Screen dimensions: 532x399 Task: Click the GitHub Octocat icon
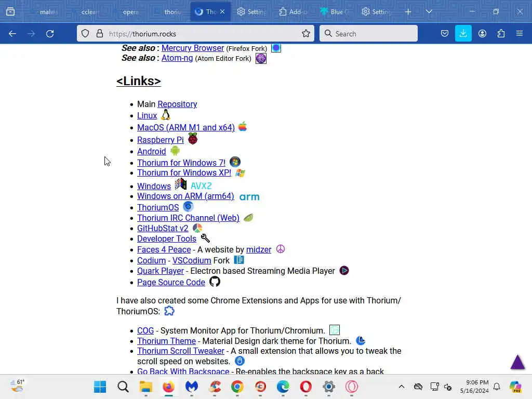(215, 282)
